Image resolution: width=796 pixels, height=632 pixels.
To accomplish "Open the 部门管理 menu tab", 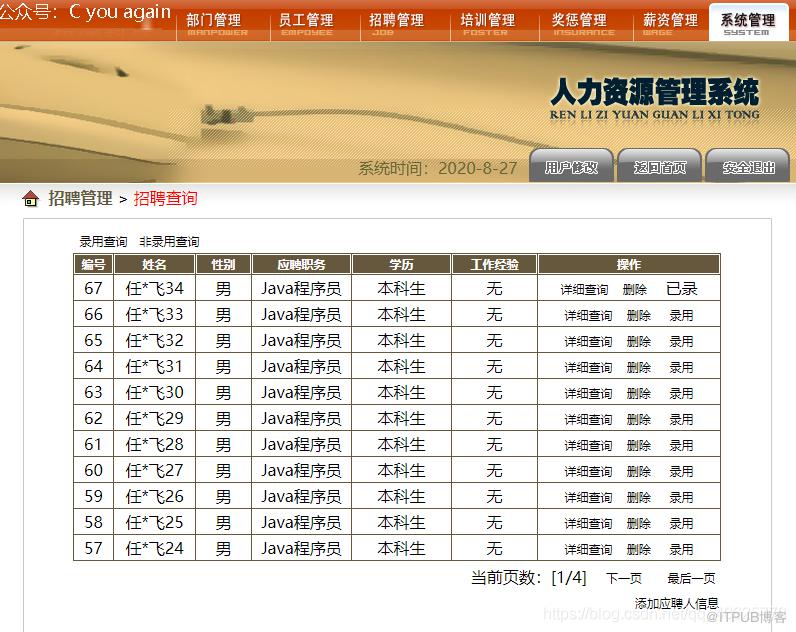I will pos(217,23).
